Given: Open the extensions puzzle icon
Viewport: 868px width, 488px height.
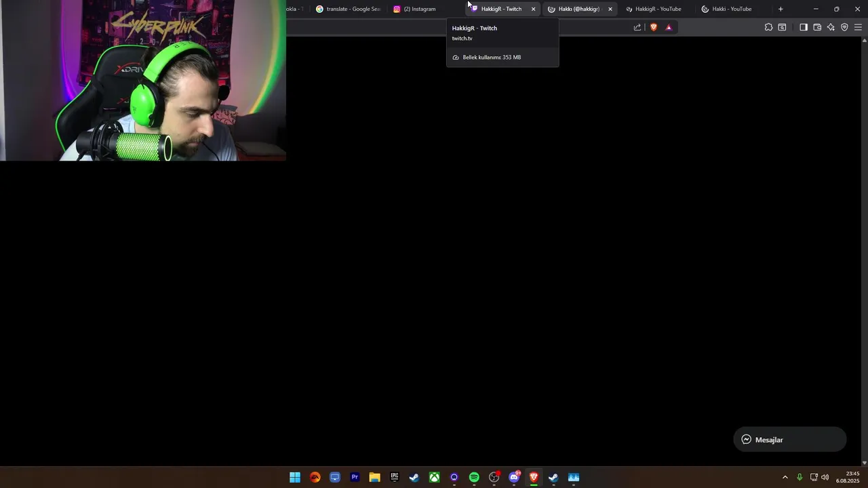Looking at the screenshot, I should pyautogui.click(x=768, y=27).
